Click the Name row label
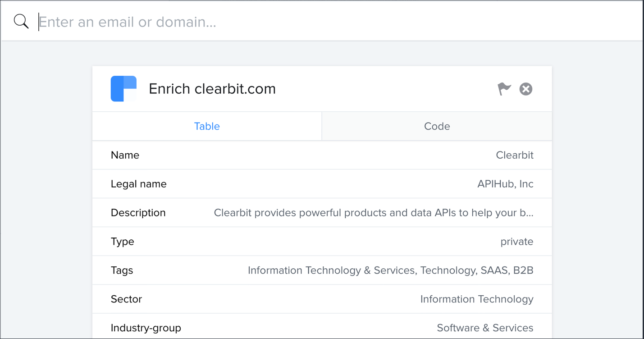Image resolution: width=644 pixels, height=339 pixels. [125, 155]
